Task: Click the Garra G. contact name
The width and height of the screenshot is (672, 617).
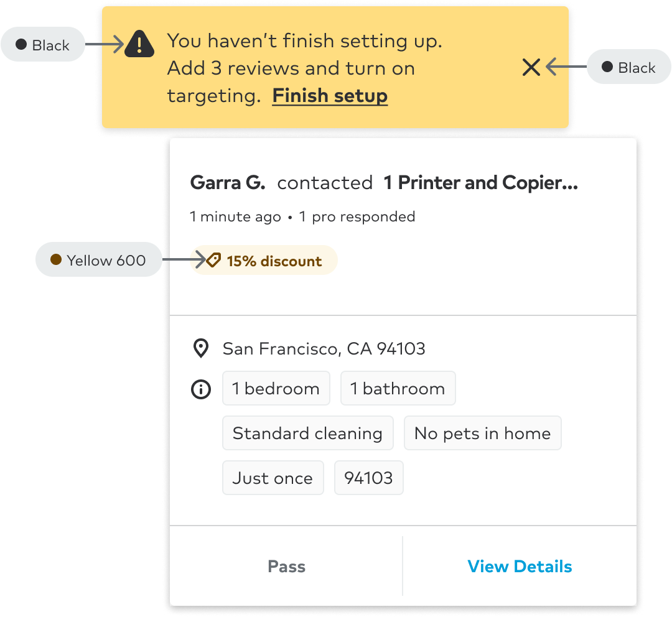Action: tap(226, 182)
